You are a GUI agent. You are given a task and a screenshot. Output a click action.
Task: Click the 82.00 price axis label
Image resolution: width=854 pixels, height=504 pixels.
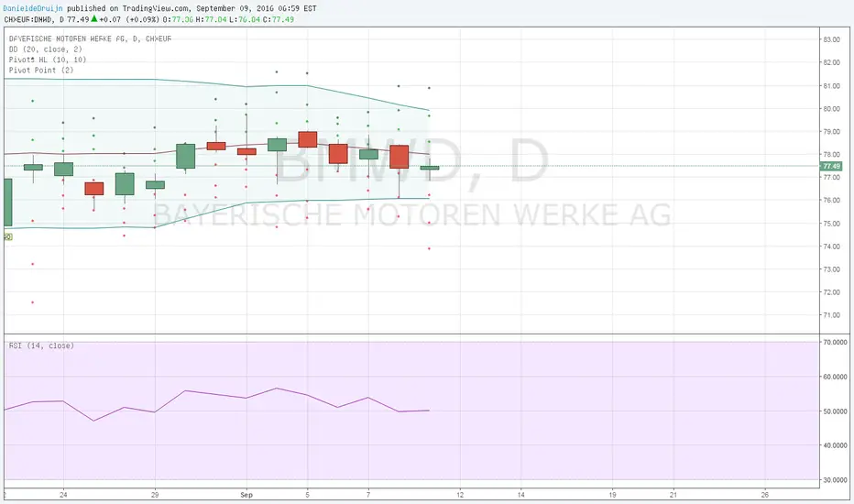(x=831, y=62)
